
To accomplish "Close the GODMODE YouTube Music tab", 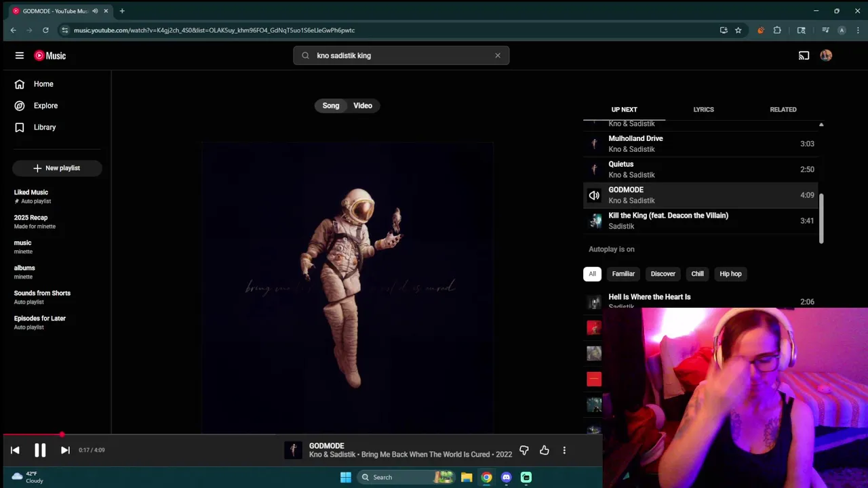I will click(x=106, y=11).
